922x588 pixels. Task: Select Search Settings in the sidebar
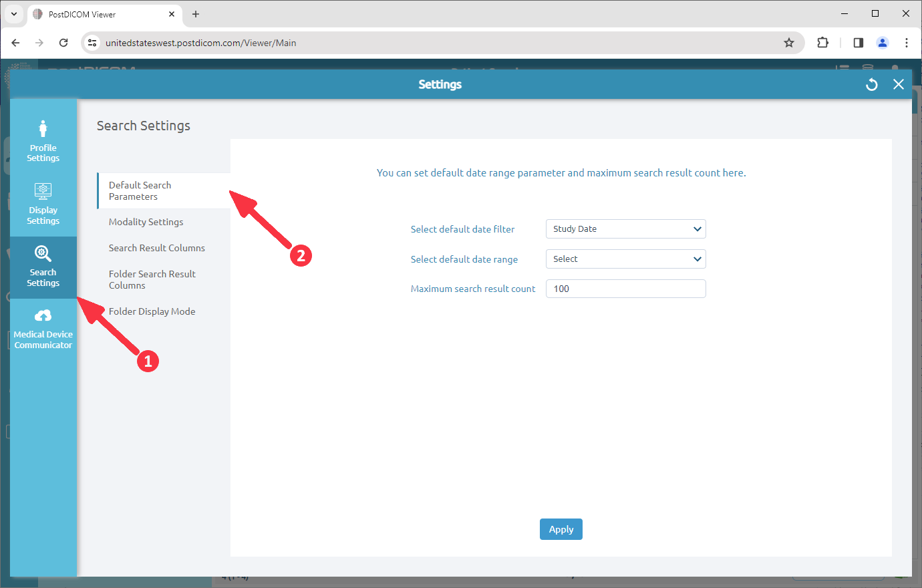point(43,267)
